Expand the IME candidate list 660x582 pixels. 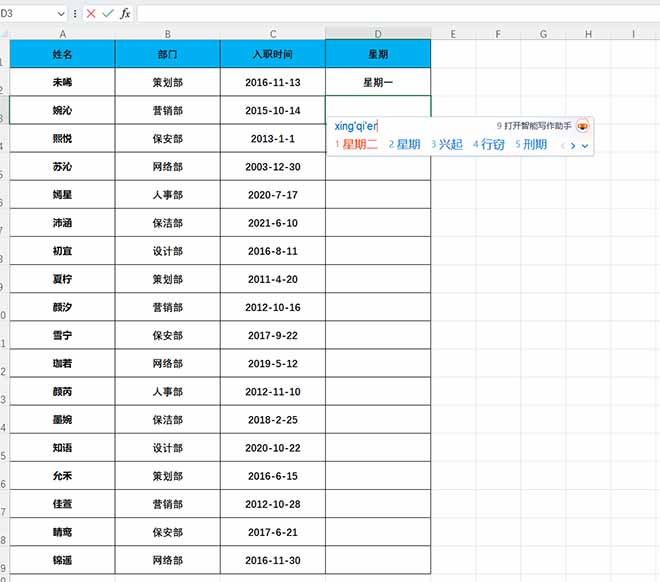pyautogui.click(x=585, y=146)
